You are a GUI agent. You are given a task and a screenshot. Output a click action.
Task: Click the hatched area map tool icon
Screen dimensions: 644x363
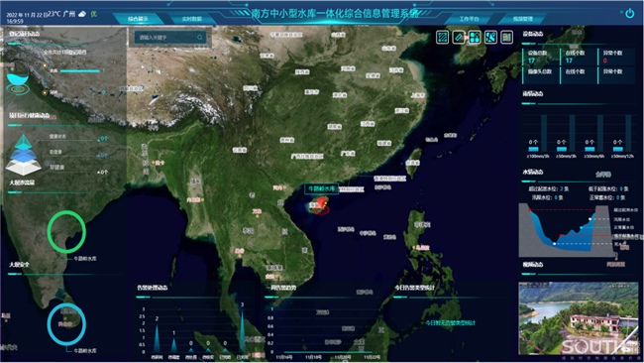[442, 38]
